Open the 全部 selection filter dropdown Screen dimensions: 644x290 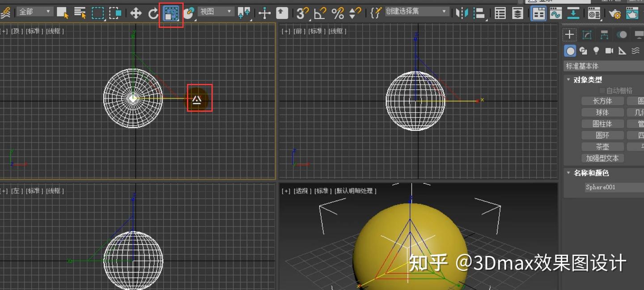[48, 11]
